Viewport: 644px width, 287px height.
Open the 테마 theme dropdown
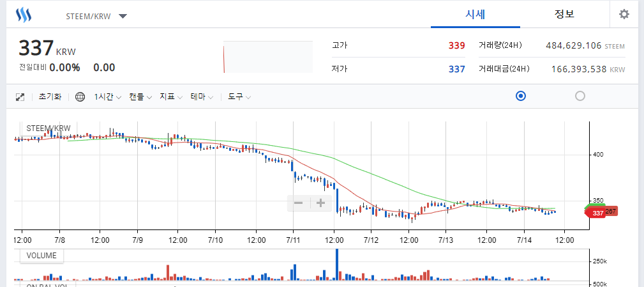click(x=202, y=97)
